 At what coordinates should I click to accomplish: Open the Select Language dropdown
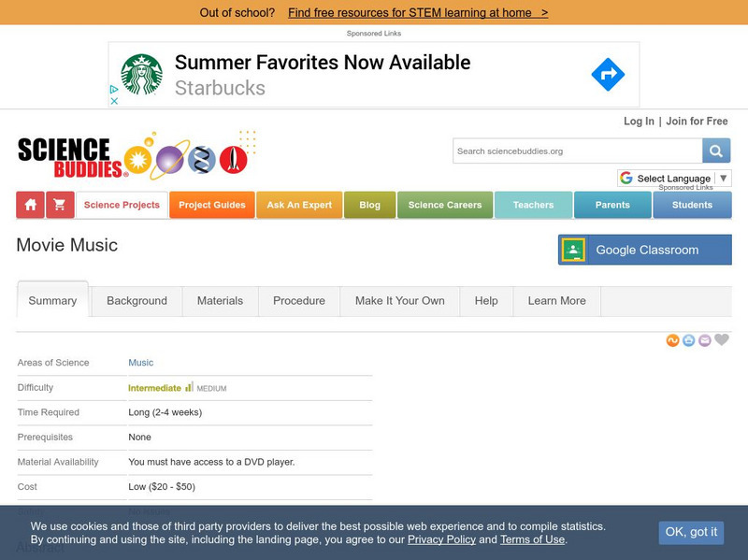[673, 178]
